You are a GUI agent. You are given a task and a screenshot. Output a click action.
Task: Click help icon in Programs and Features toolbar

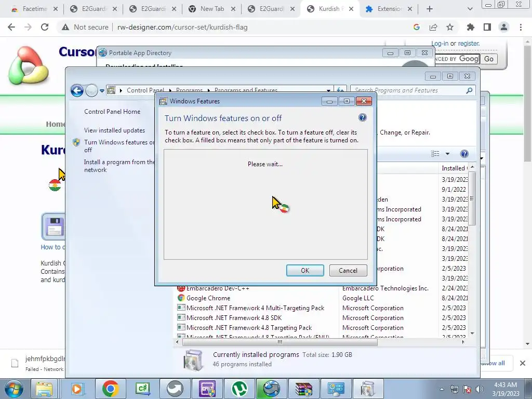point(464,154)
